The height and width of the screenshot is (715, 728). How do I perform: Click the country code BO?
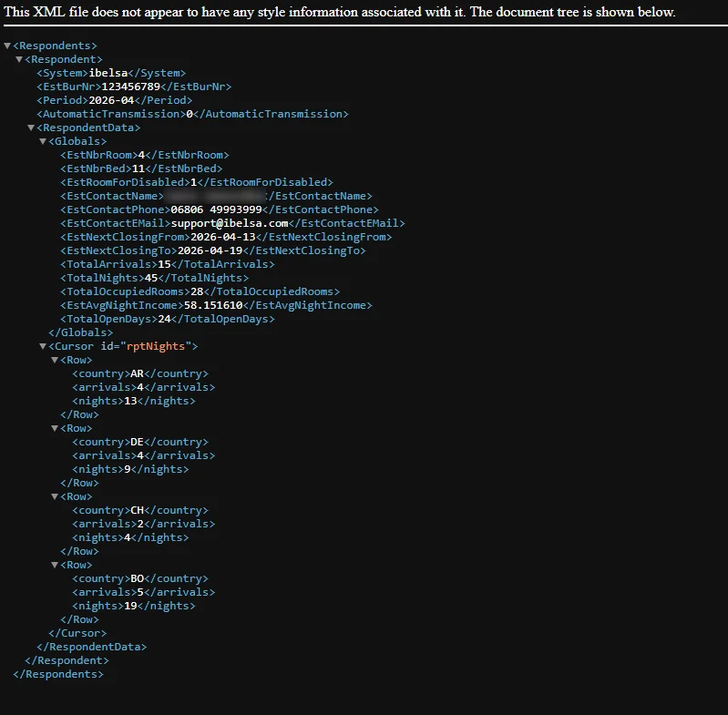[x=137, y=578]
